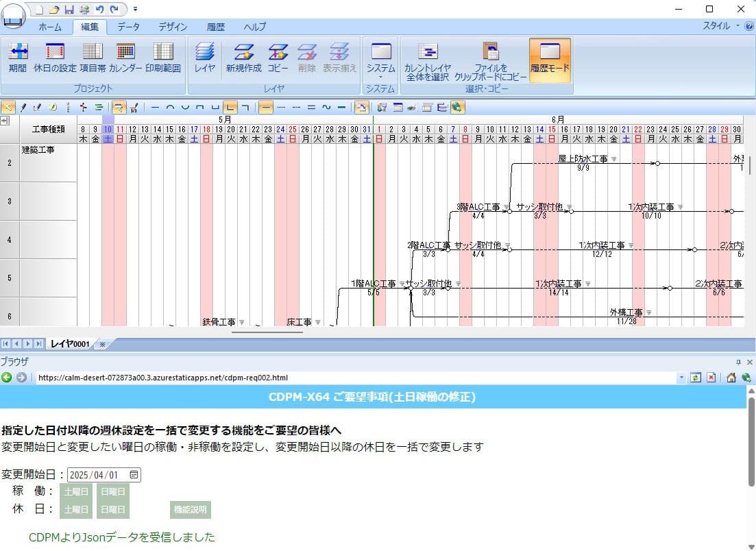Click the open folder icon in quick access
This screenshot has height=551, width=756.
54,9
